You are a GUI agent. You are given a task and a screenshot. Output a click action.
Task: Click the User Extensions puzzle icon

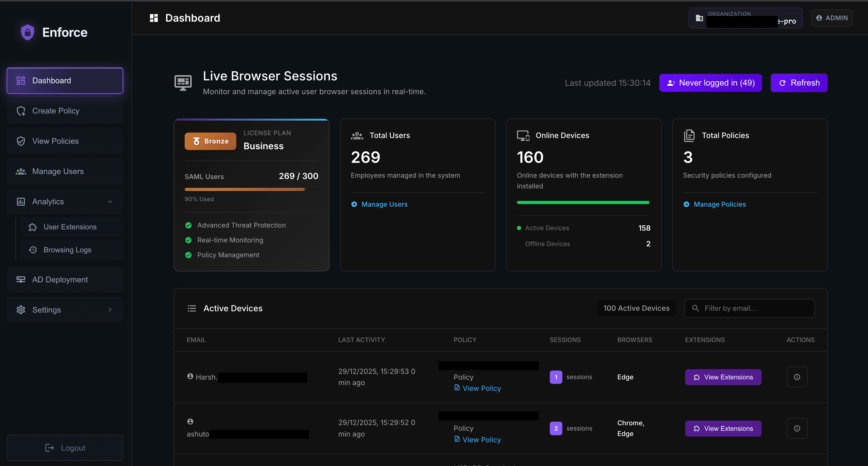tap(33, 227)
